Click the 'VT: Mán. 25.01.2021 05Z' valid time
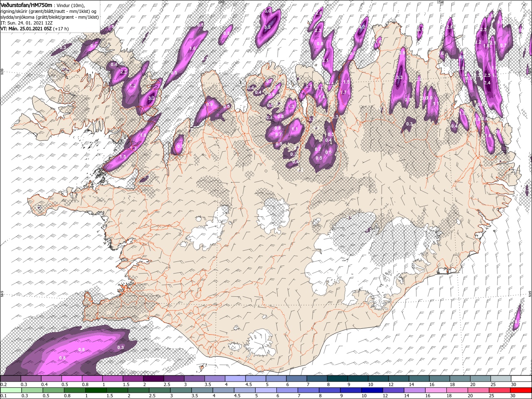Viewport: 532px width, 399px height. click(x=26, y=29)
